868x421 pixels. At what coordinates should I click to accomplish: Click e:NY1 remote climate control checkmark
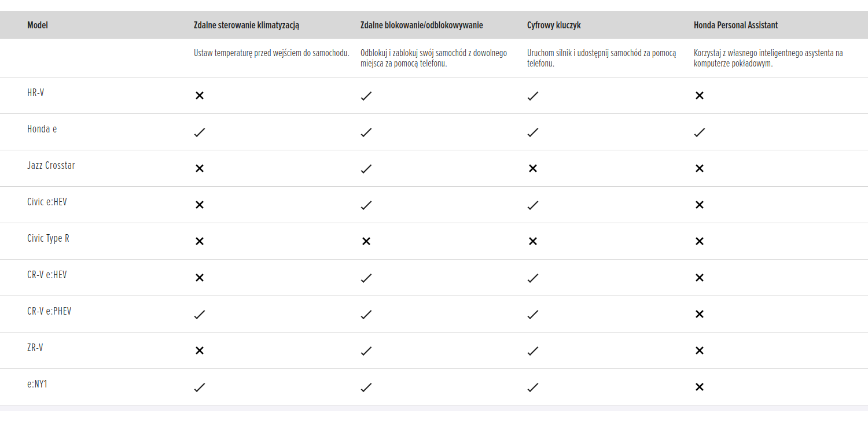click(200, 387)
